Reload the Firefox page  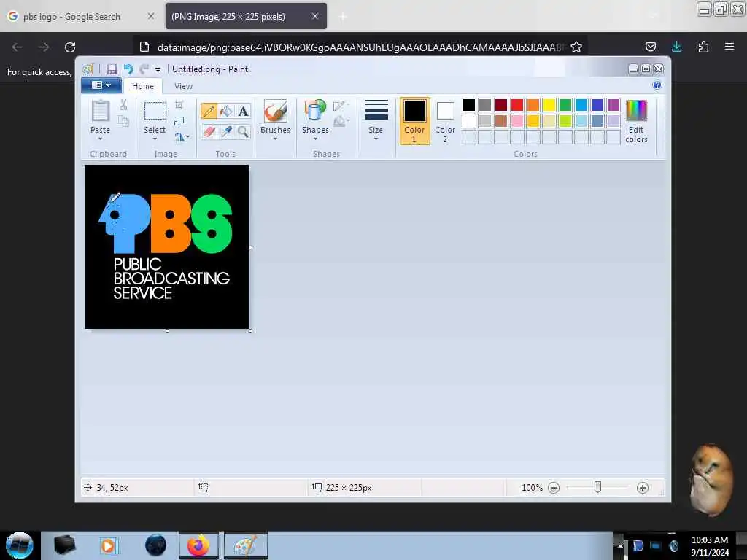click(70, 47)
